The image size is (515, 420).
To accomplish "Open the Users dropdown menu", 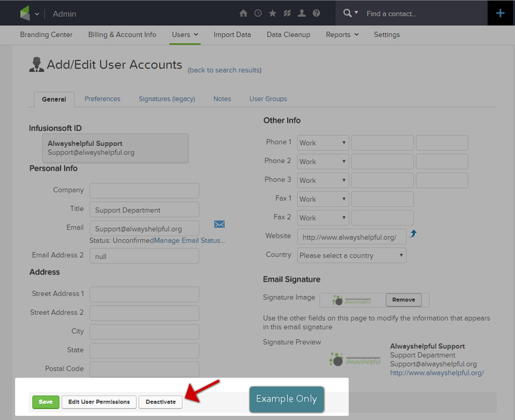I will 185,34.
